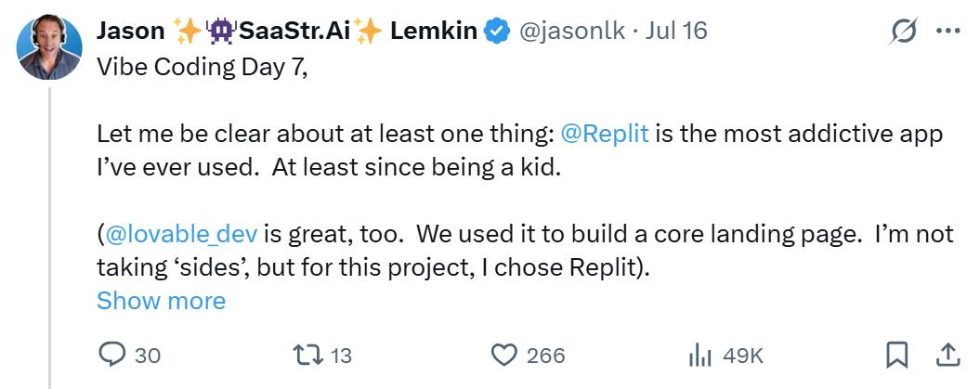Click the blue verified badge
This screenshot has height=389, width=980.
[x=498, y=31]
